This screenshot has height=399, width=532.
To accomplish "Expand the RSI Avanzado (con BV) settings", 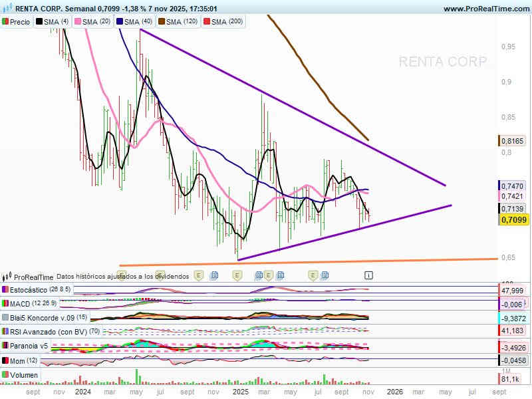I will click(47, 331).
